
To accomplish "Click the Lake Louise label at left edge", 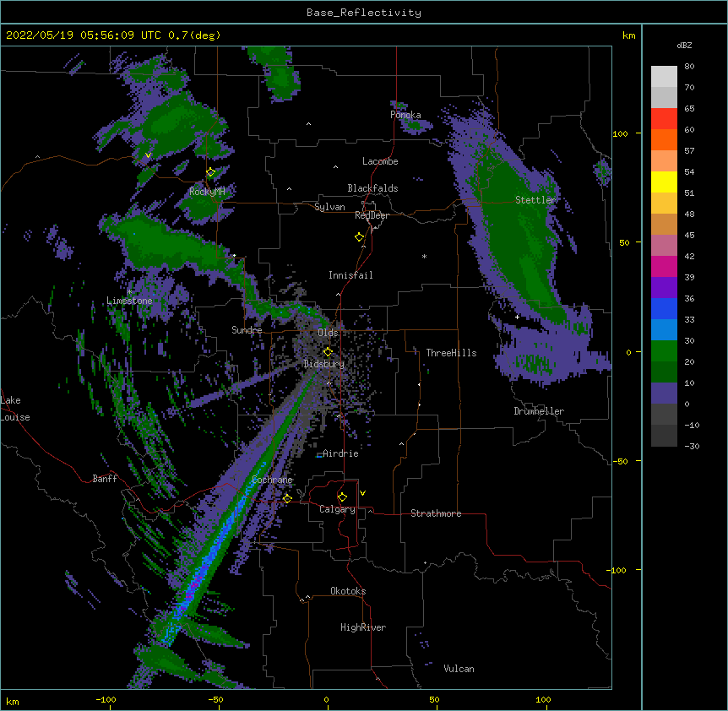I will pos(15,409).
